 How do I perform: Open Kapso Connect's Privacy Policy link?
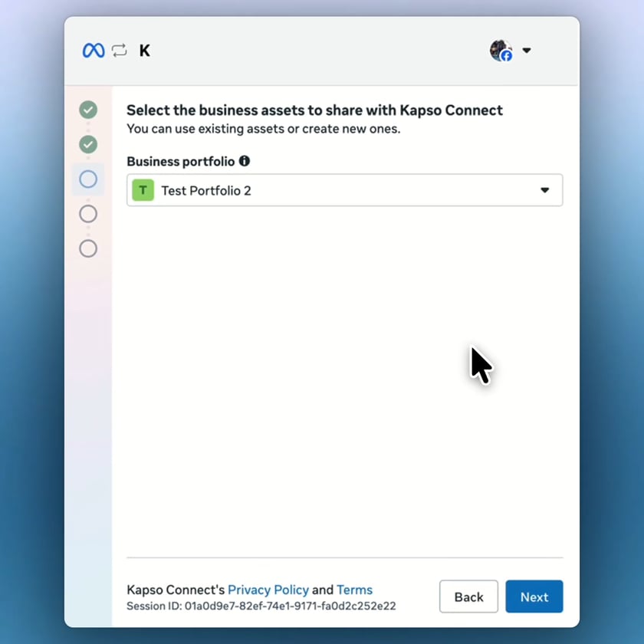point(268,590)
